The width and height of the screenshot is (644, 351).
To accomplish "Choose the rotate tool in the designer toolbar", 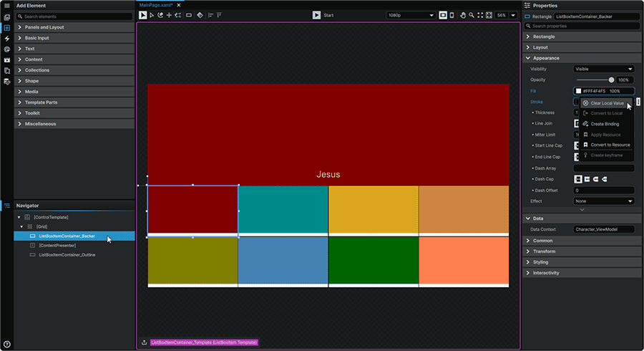I will point(160,15).
